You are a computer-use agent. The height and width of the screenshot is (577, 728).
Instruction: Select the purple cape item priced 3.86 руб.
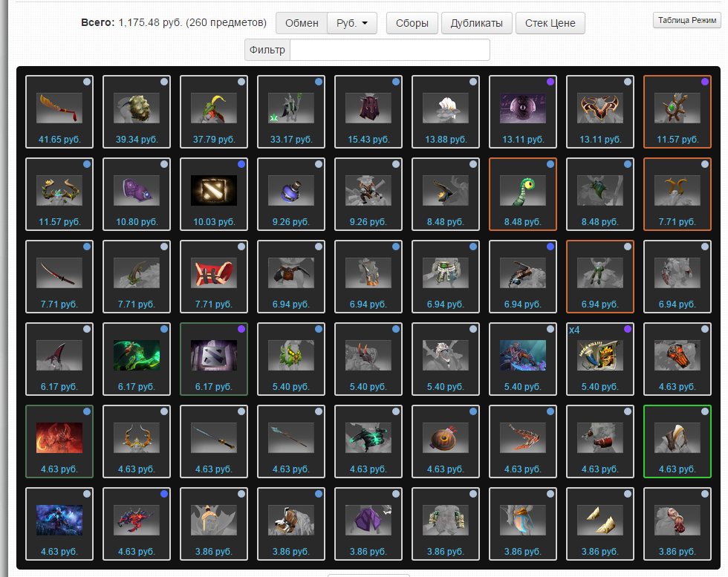click(368, 524)
